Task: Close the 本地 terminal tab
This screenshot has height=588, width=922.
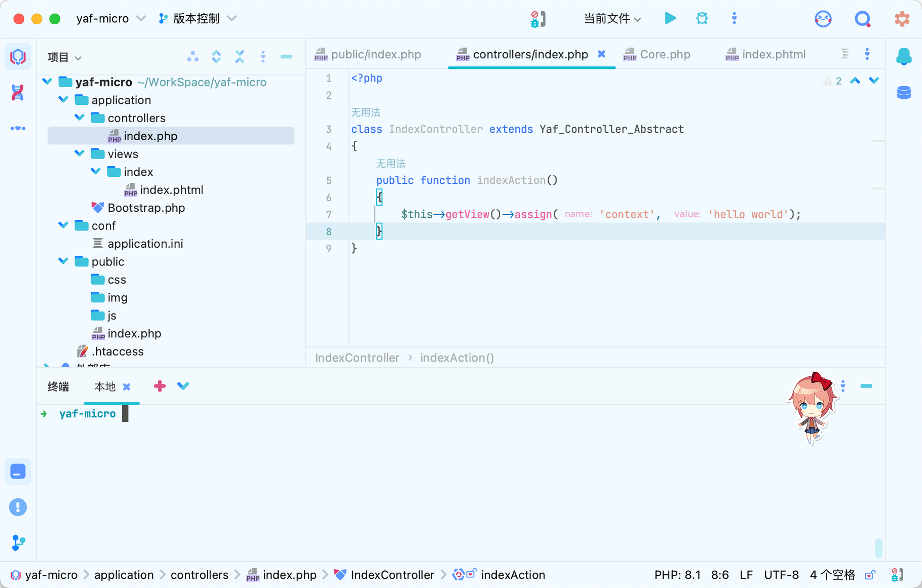Action: (x=127, y=387)
